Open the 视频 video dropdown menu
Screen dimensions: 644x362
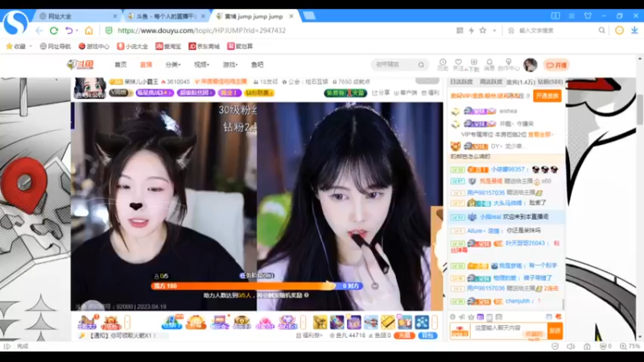(202, 64)
